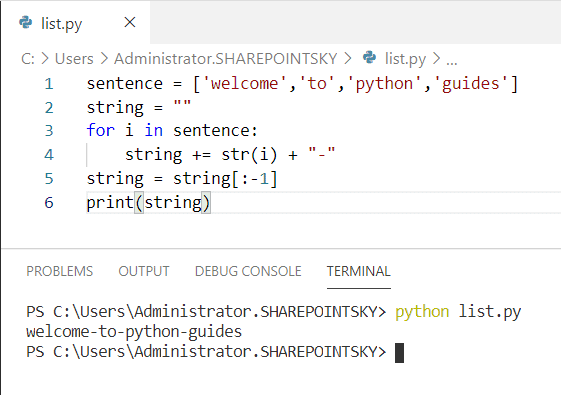The height and width of the screenshot is (395, 561).
Task: Expand chevron after Users in breadcrumb
Action: click(x=104, y=59)
